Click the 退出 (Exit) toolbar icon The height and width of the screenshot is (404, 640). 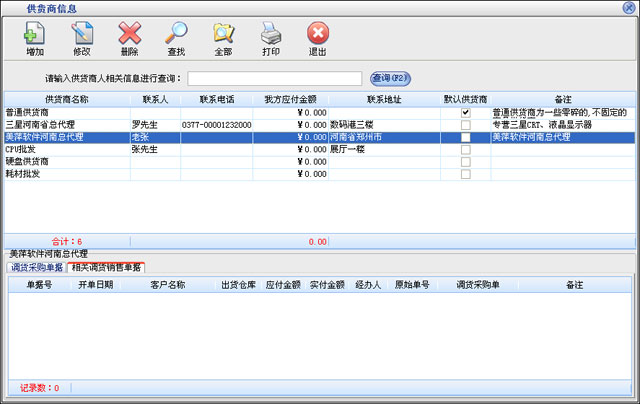tap(317, 39)
